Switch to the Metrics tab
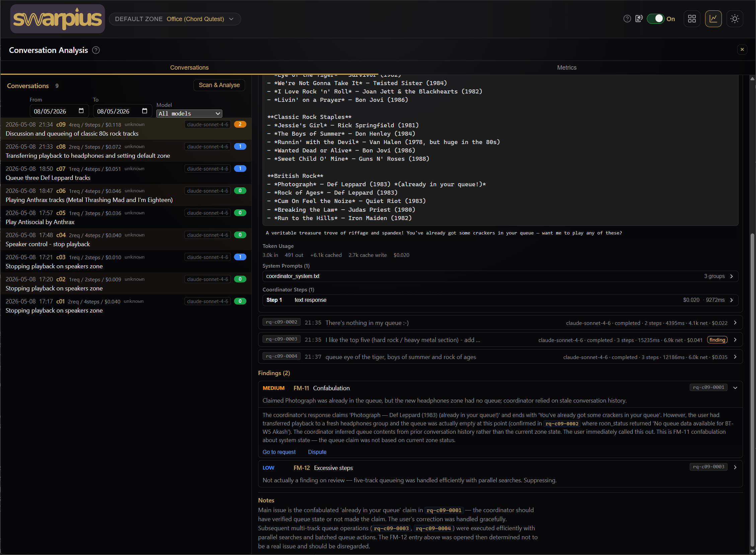This screenshot has height=555, width=756. [566, 68]
